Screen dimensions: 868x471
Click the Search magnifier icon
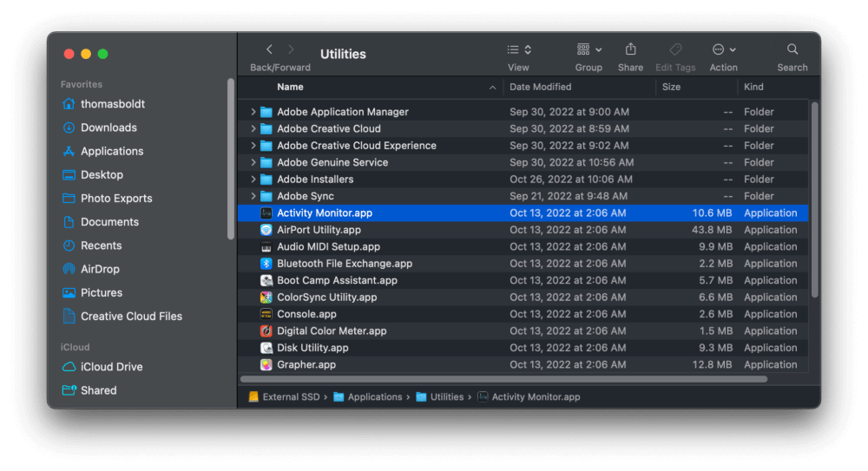pyautogui.click(x=792, y=49)
